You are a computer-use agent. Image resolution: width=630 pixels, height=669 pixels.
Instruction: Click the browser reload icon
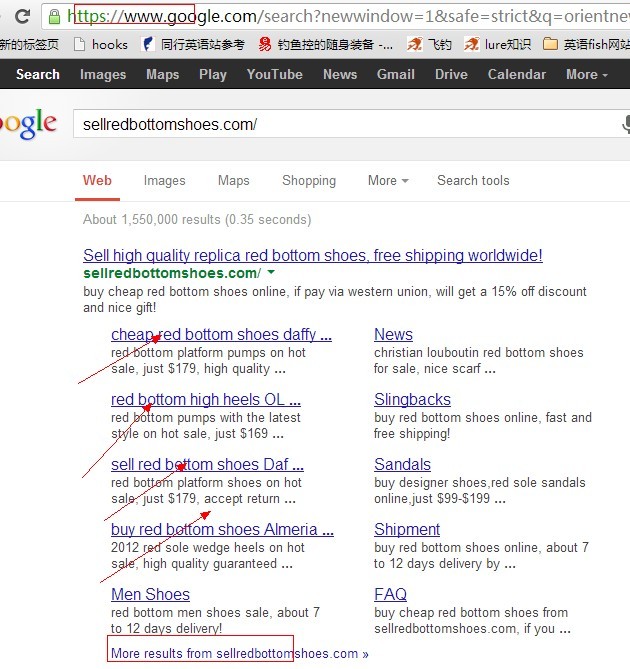22,17
